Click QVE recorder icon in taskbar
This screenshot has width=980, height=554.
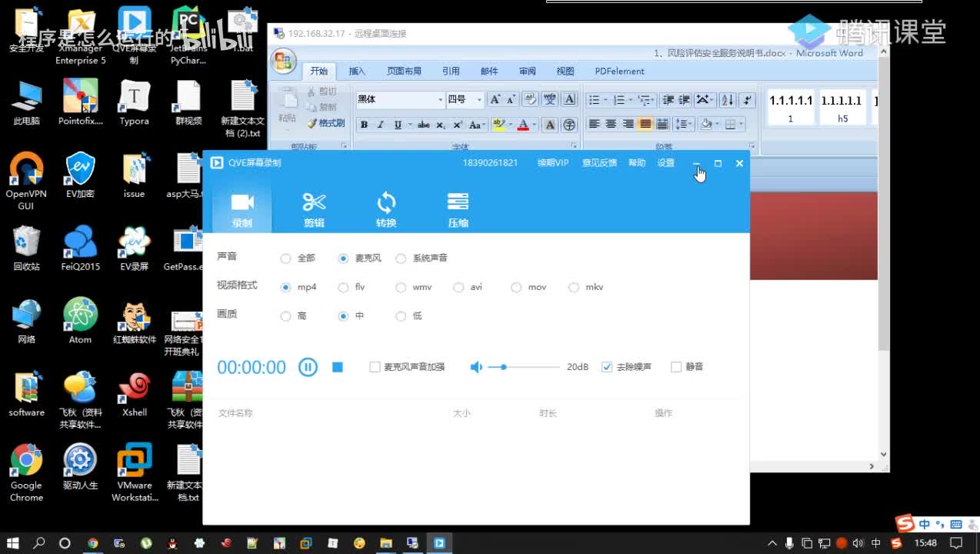click(439, 542)
